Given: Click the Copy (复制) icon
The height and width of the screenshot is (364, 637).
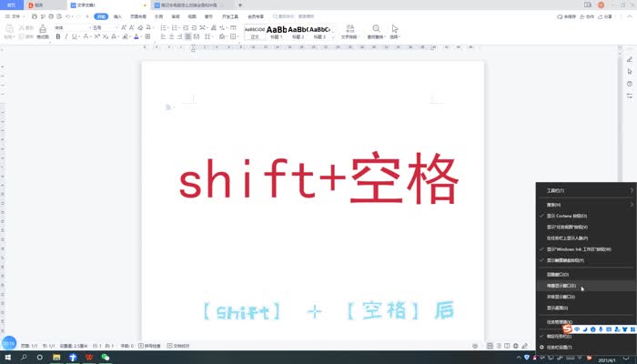Looking at the screenshot, I should tap(22, 36).
